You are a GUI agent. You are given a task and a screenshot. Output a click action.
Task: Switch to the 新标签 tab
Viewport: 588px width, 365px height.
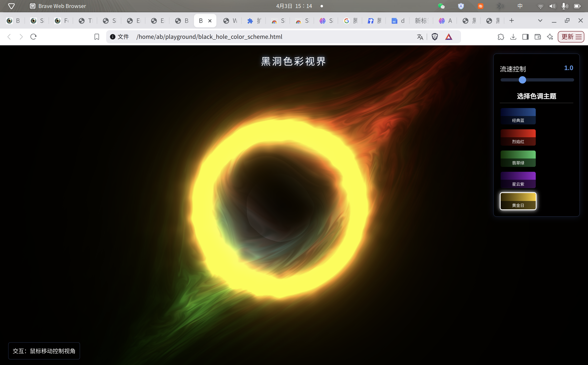coord(421,20)
